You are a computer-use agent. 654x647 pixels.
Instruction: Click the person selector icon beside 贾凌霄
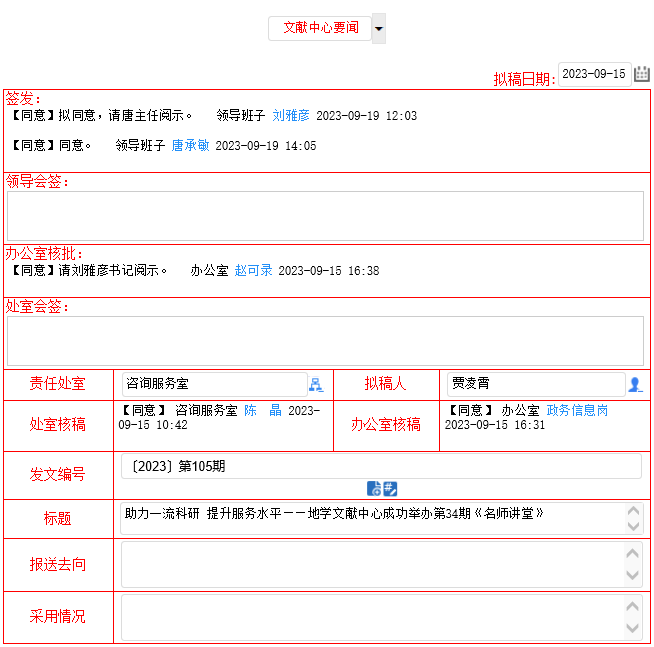point(635,385)
